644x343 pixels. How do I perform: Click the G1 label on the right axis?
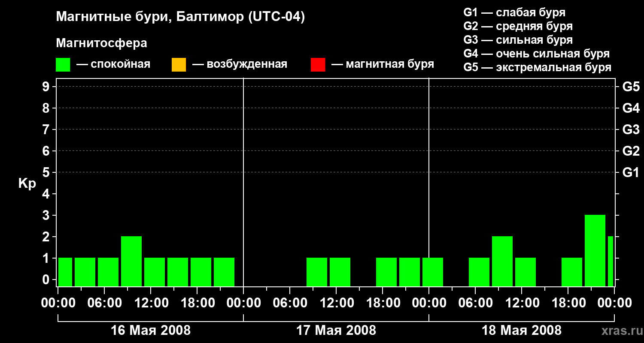click(x=631, y=173)
